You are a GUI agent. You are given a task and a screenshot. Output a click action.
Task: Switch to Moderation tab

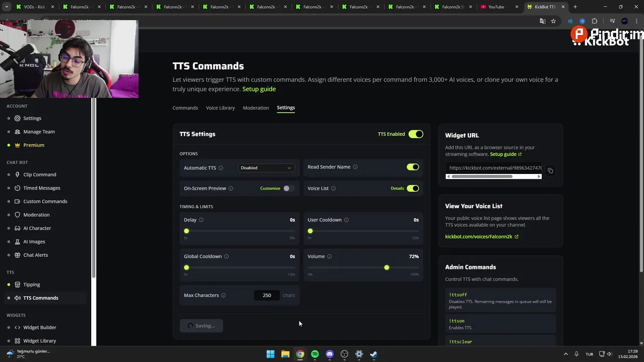pyautogui.click(x=256, y=108)
